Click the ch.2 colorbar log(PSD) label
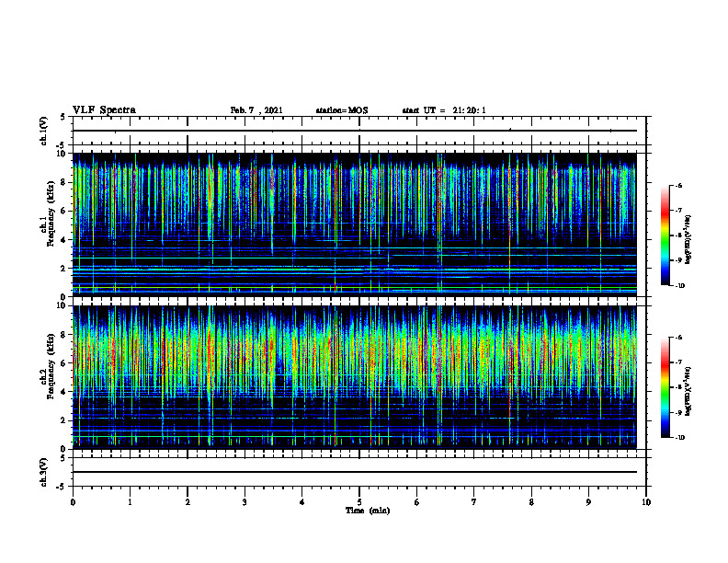 coord(688,391)
